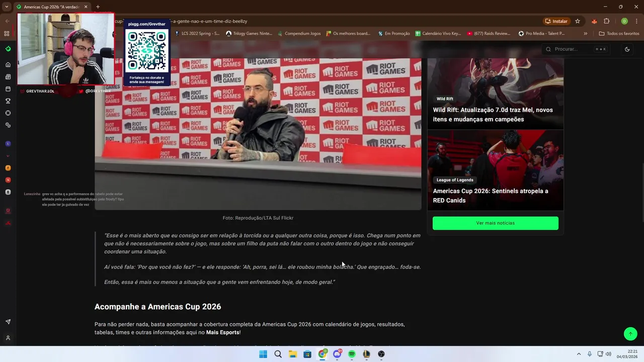
Task: Open Trilogy Games Ninte... bookmark
Action: pos(249,34)
